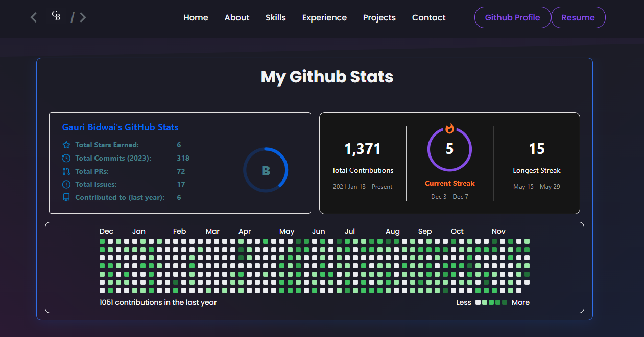644x337 pixels.
Task: Click the Apr month label on calendar
Action: [x=245, y=231]
